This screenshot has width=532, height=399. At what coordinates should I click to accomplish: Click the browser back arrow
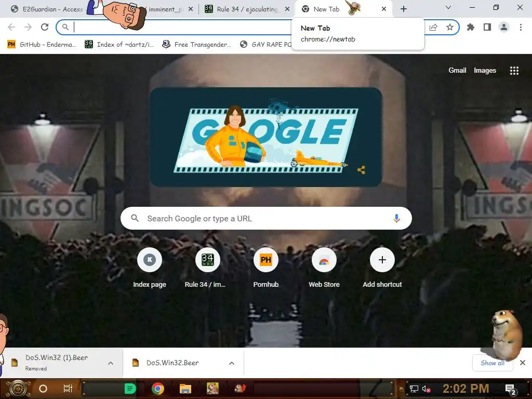(11, 27)
